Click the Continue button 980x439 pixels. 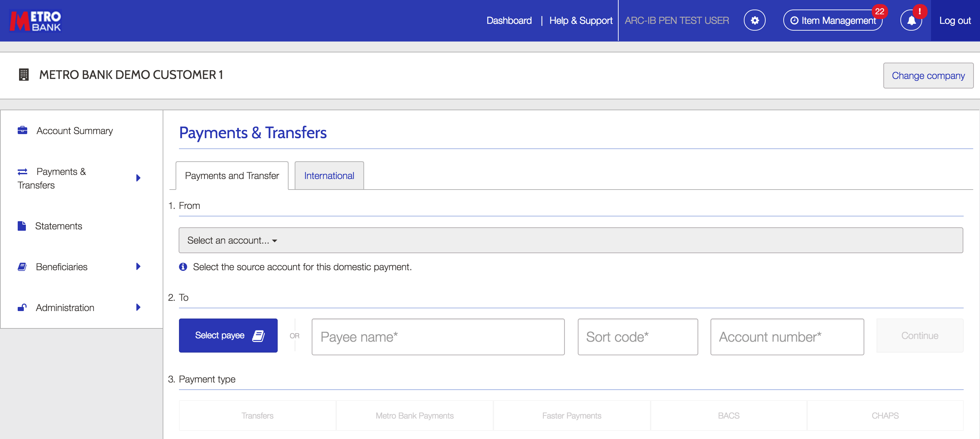[919, 335]
